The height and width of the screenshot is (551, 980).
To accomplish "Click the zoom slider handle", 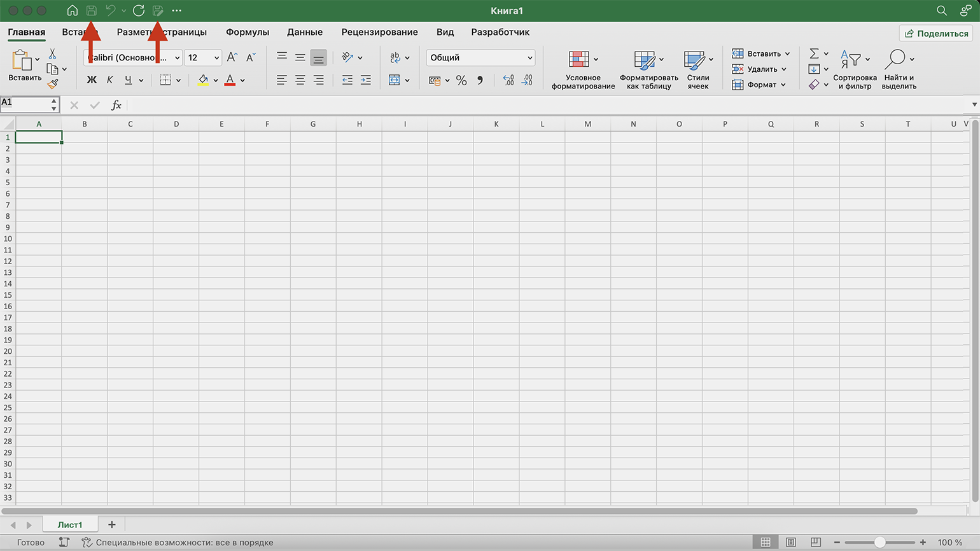I will tap(879, 542).
